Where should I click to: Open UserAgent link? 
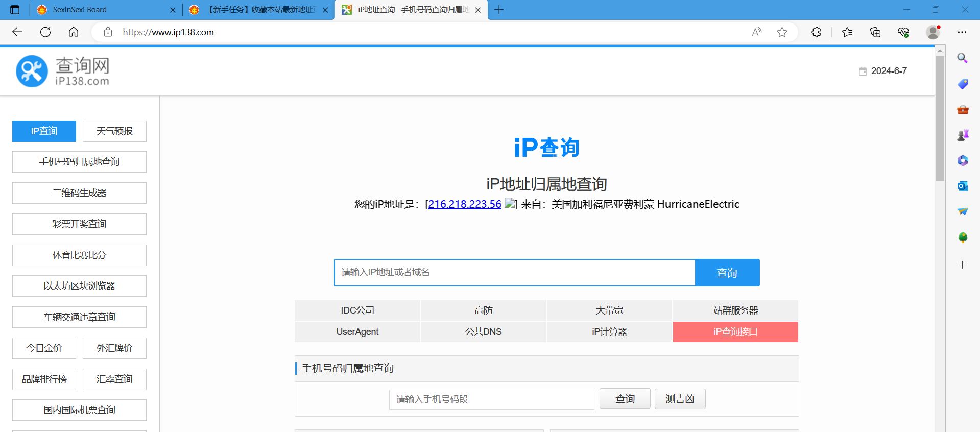(x=357, y=332)
